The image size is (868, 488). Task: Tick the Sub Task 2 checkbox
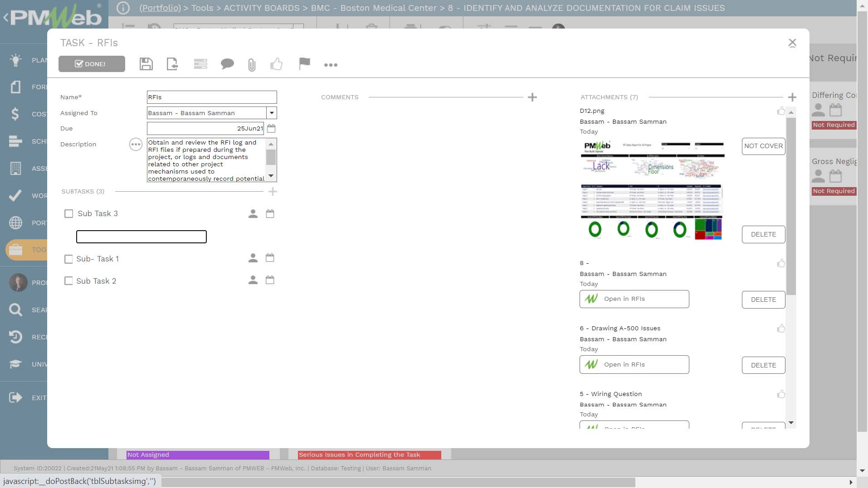[x=68, y=281]
